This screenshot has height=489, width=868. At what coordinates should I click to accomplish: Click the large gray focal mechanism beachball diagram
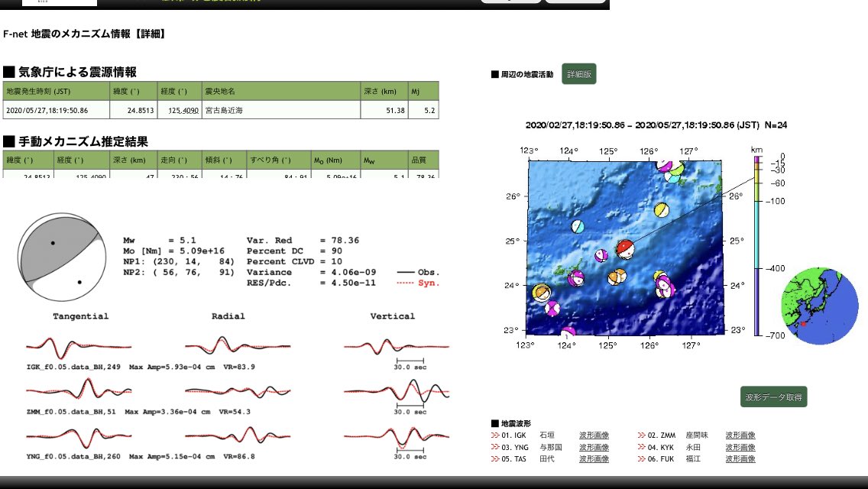click(61, 257)
